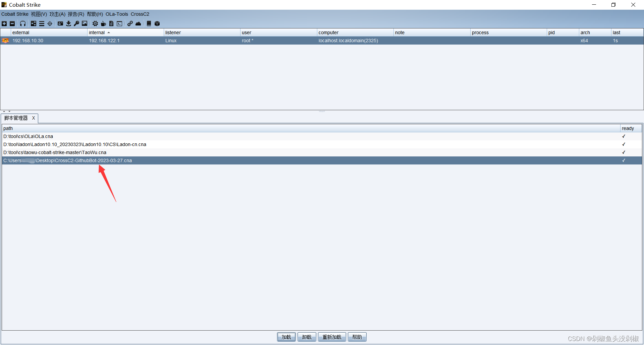Sort by the process column header

[x=508, y=32]
